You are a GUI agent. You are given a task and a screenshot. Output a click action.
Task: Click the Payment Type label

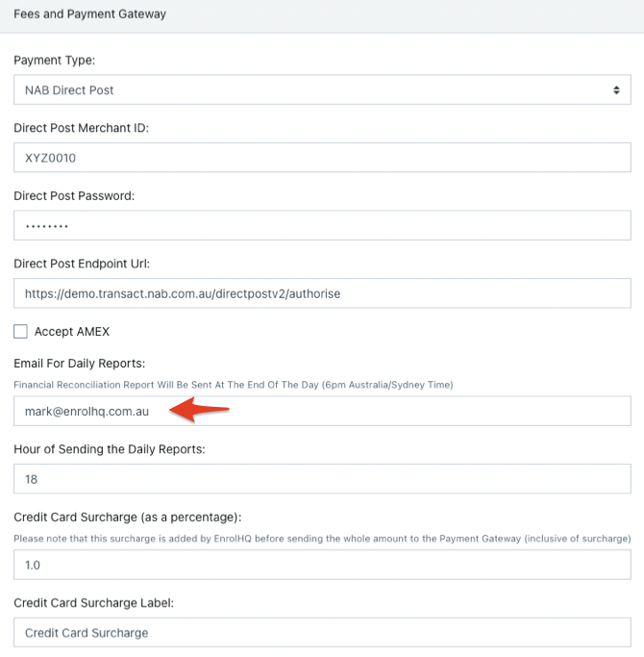click(54, 60)
